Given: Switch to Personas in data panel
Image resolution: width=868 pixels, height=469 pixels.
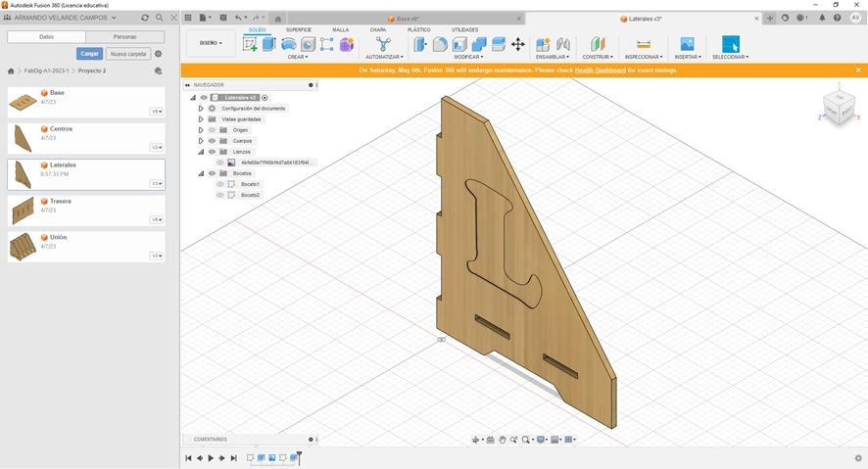Looking at the screenshot, I should [x=125, y=36].
